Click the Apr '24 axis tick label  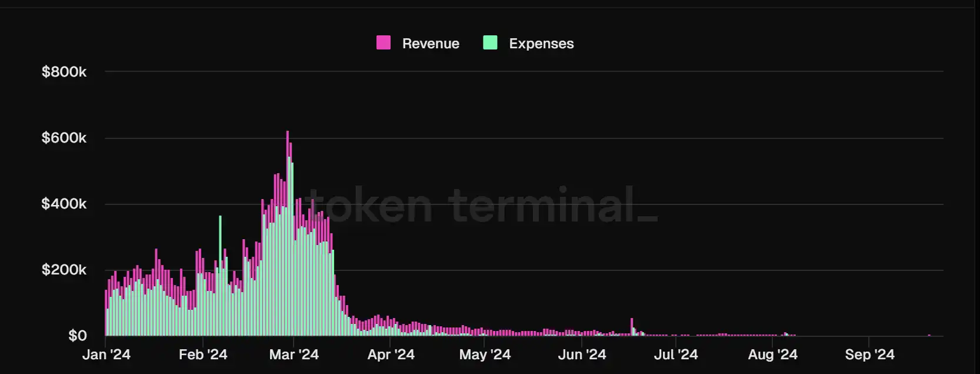(x=391, y=355)
